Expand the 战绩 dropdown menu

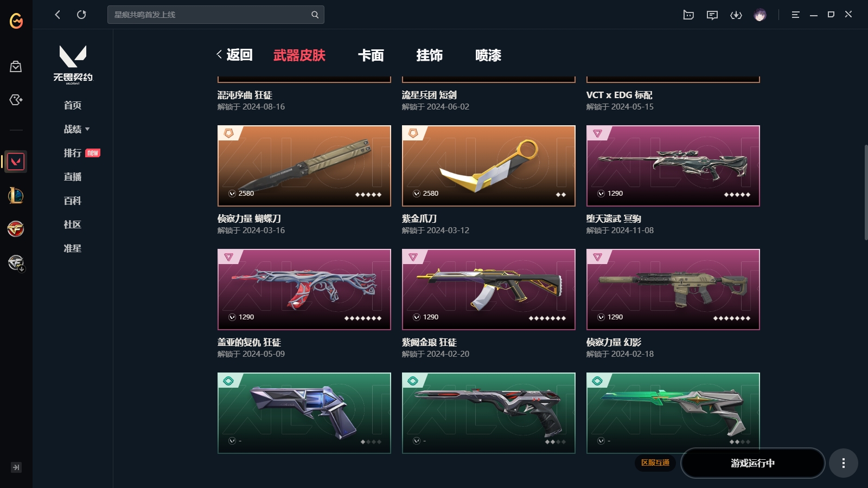(76, 129)
